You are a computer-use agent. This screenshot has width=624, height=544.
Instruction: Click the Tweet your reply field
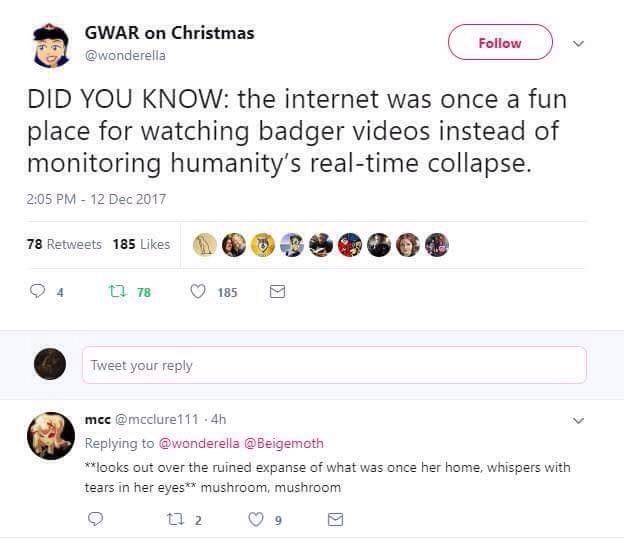[333, 365]
